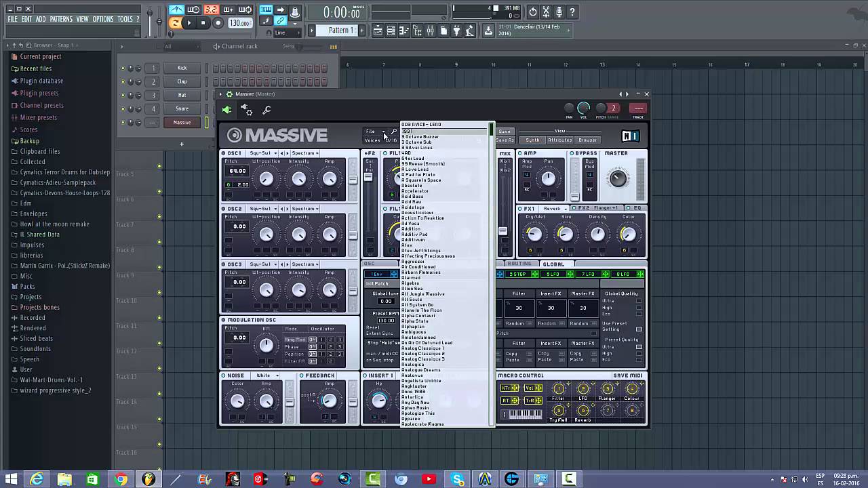
Task: Open the mixer view icon
Action: tap(430, 30)
